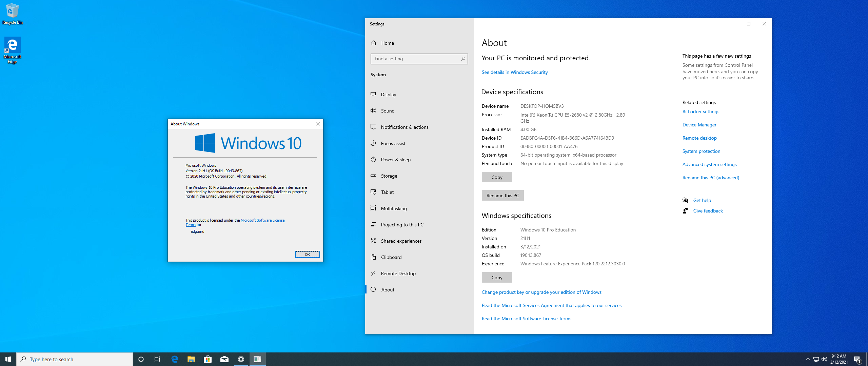Click the Give feedback person icon
The image size is (868, 366).
[x=685, y=211]
